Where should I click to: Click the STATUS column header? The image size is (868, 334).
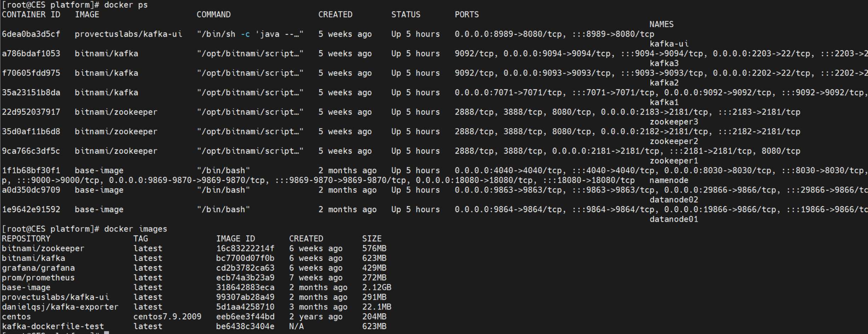click(x=405, y=15)
